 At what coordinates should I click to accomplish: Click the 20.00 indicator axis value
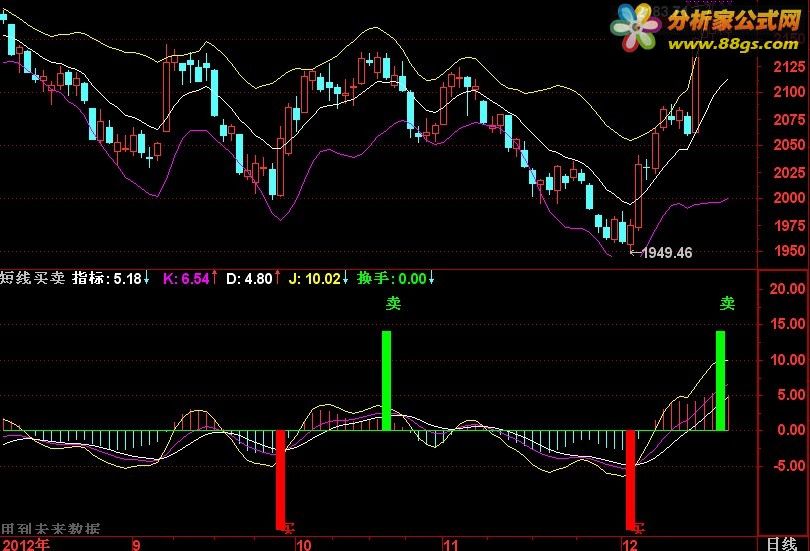pyautogui.click(x=788, y=289)
